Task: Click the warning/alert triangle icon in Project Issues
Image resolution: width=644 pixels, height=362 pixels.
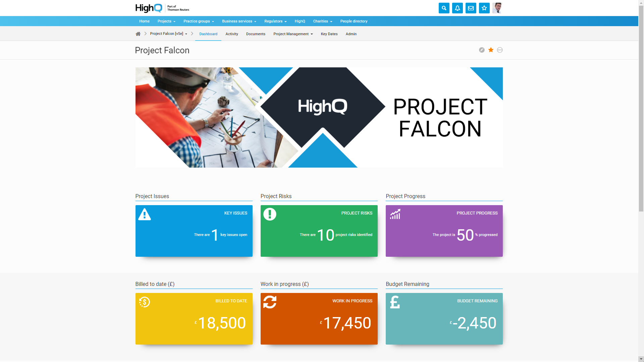Action: 144,214
